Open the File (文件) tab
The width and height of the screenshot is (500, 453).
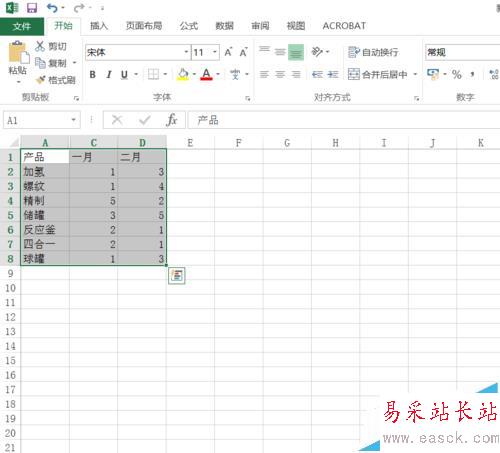click(x=22, y=26)
